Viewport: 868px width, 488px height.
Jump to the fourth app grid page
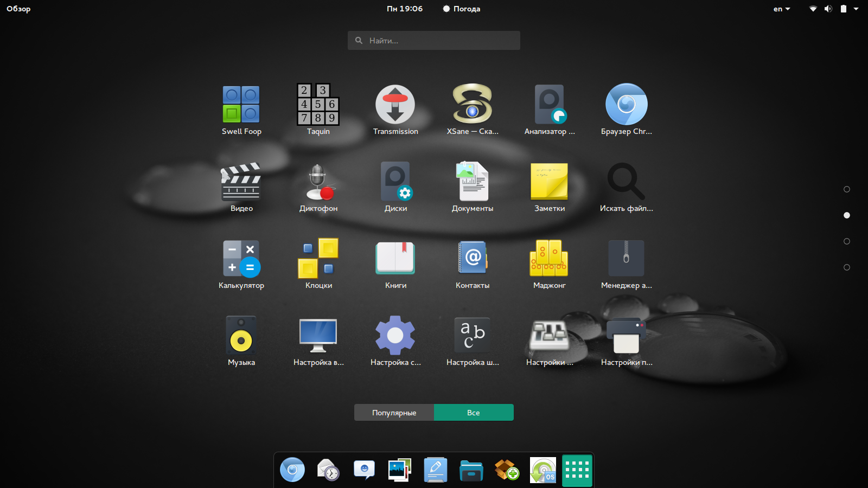(x=847, y=267)
